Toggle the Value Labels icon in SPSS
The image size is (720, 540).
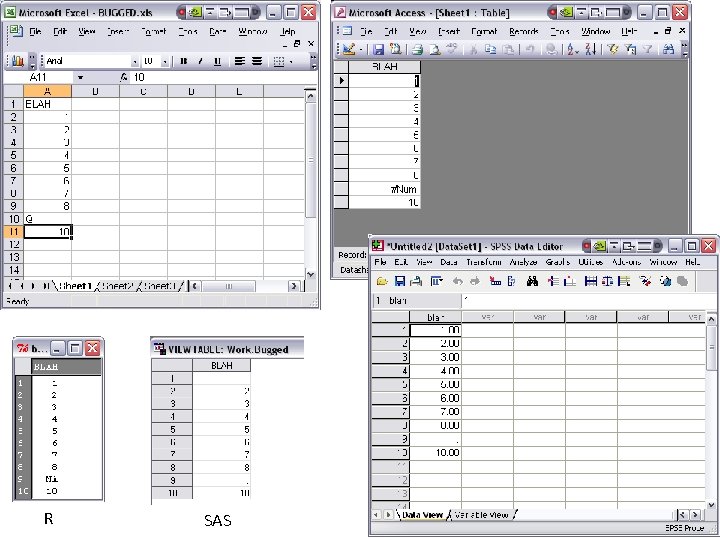coord(645,281)
